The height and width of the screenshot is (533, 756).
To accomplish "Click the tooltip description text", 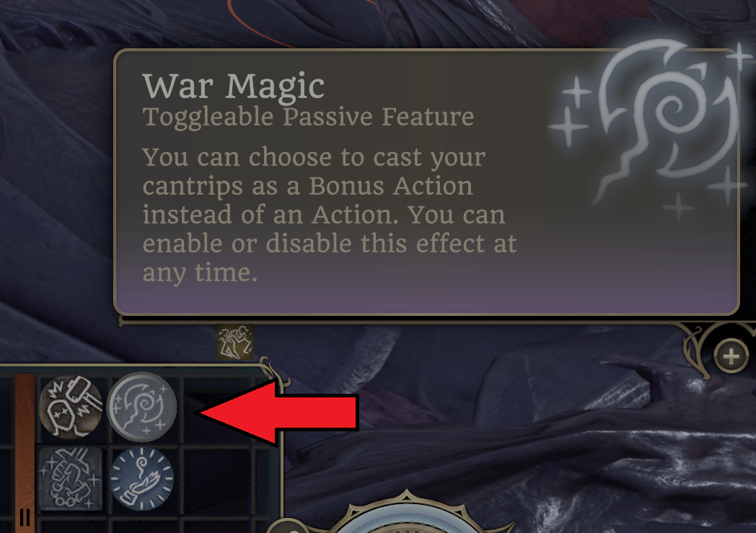I will pyautogui.click(x=329, y=214).
